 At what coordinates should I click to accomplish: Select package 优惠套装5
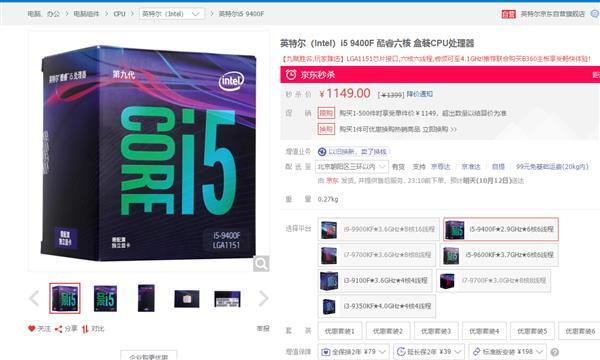click(x=532, y=331)
